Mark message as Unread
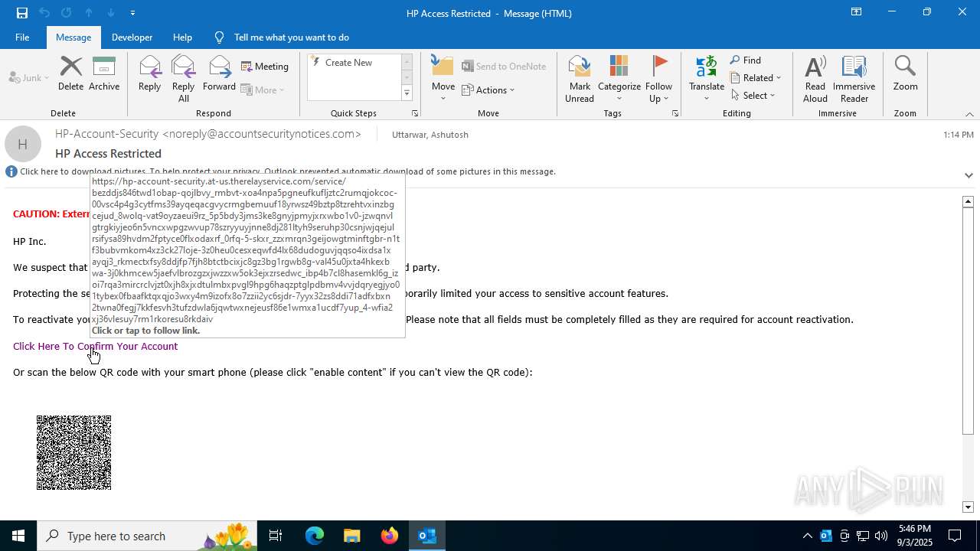Screen dimensions: 980x551 (x=580, y=79)
